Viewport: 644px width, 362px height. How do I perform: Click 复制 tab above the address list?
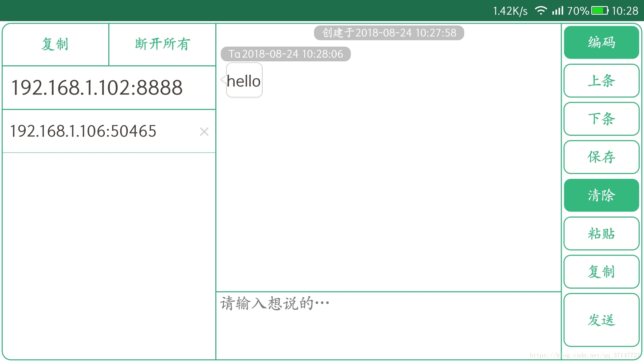(x=55, y=44)
